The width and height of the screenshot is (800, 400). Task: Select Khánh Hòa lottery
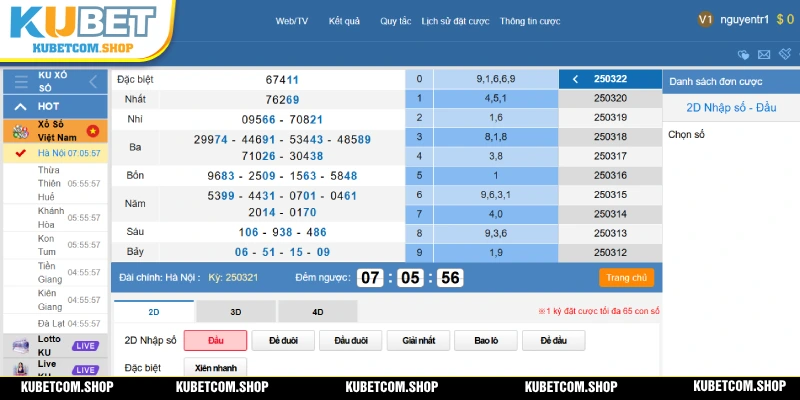coord(55,217)
